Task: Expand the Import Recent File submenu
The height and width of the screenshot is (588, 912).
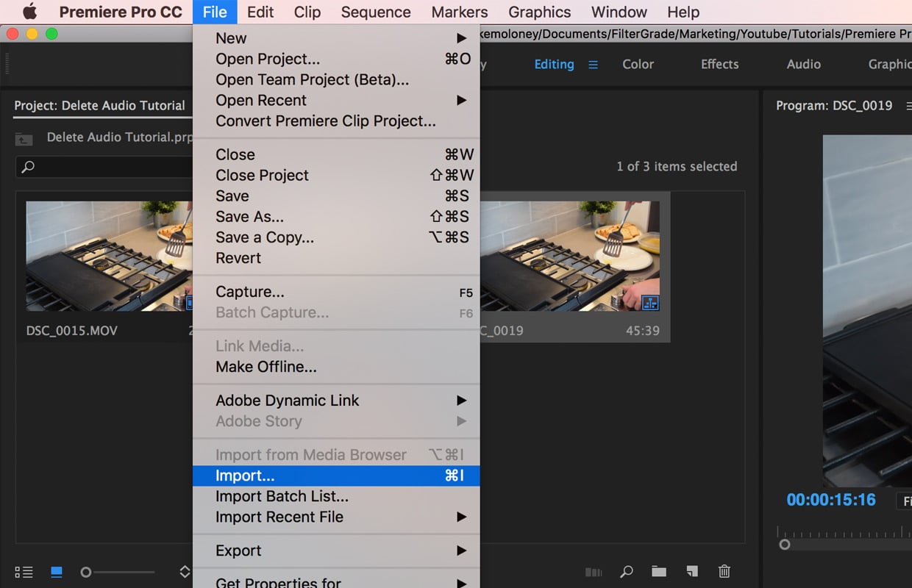Action: [x=336, y=517]
